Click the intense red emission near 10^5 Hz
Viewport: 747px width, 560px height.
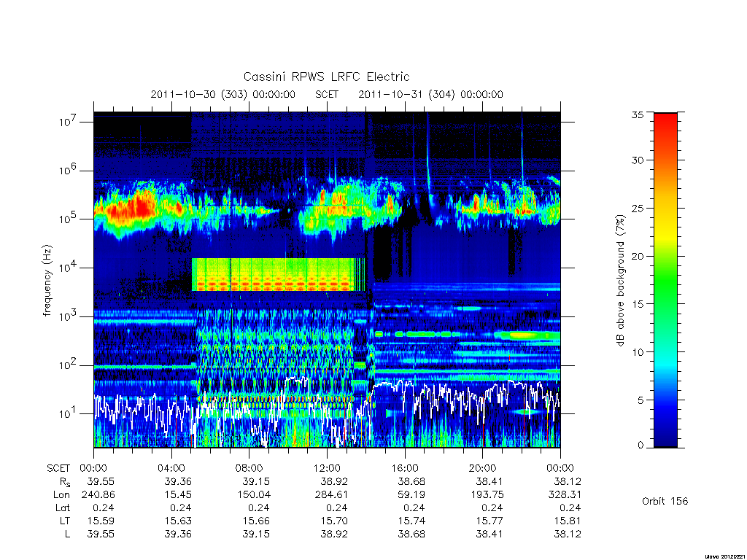131,208
